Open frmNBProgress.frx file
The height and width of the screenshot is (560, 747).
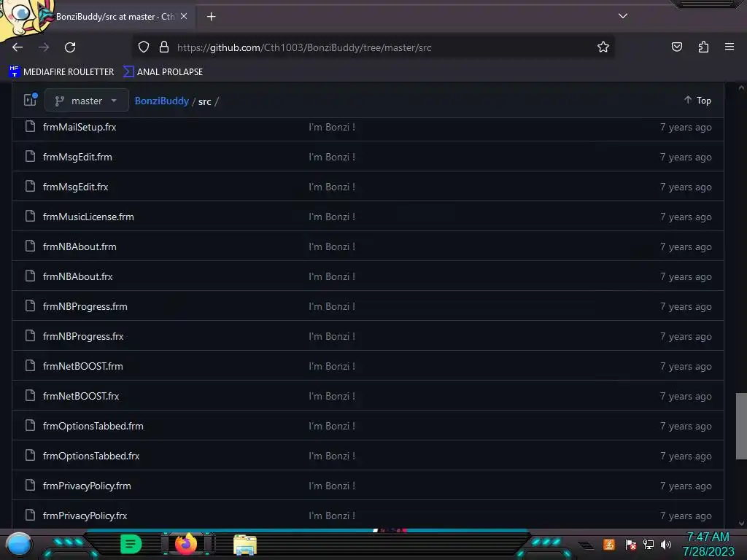coord(83,337)
